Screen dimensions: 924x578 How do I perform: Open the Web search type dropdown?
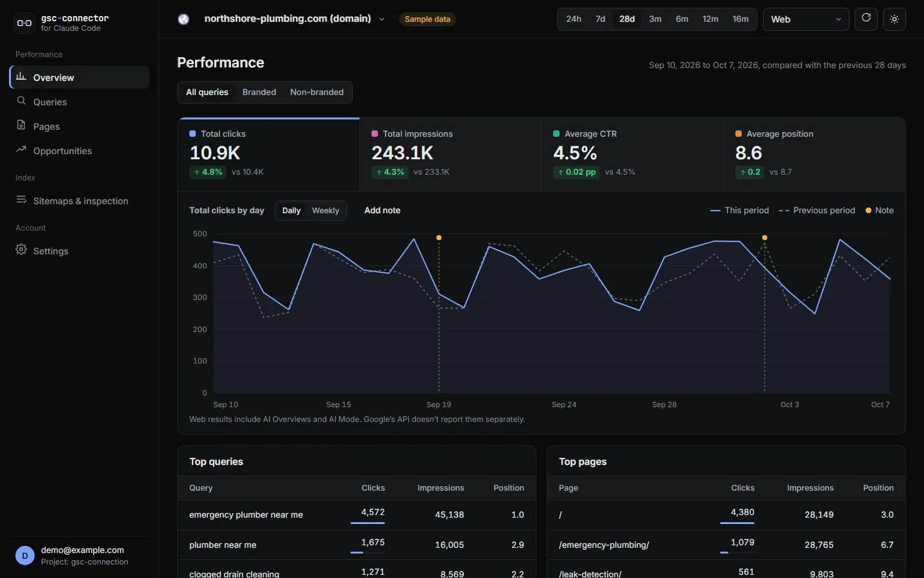(806, 19)
